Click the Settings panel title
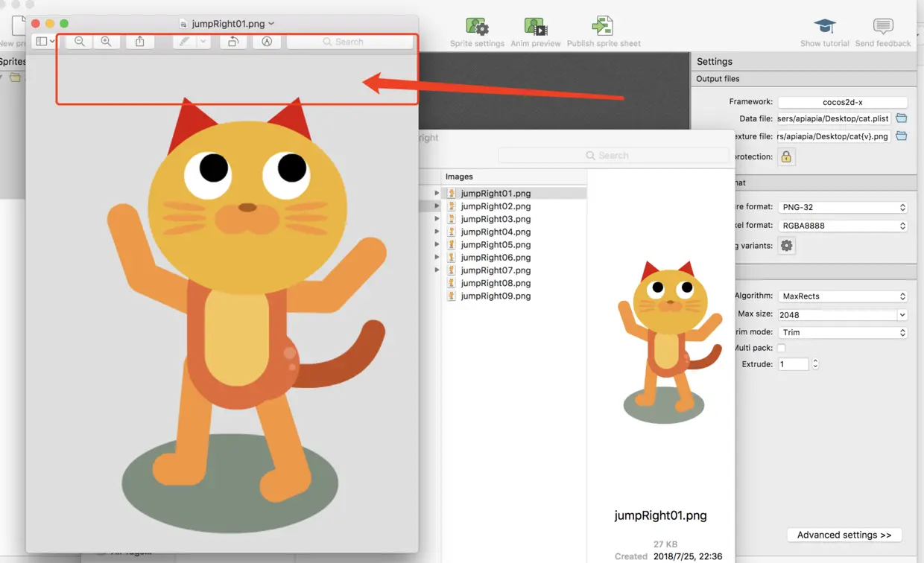924x563 pixels. coord(714,62)
